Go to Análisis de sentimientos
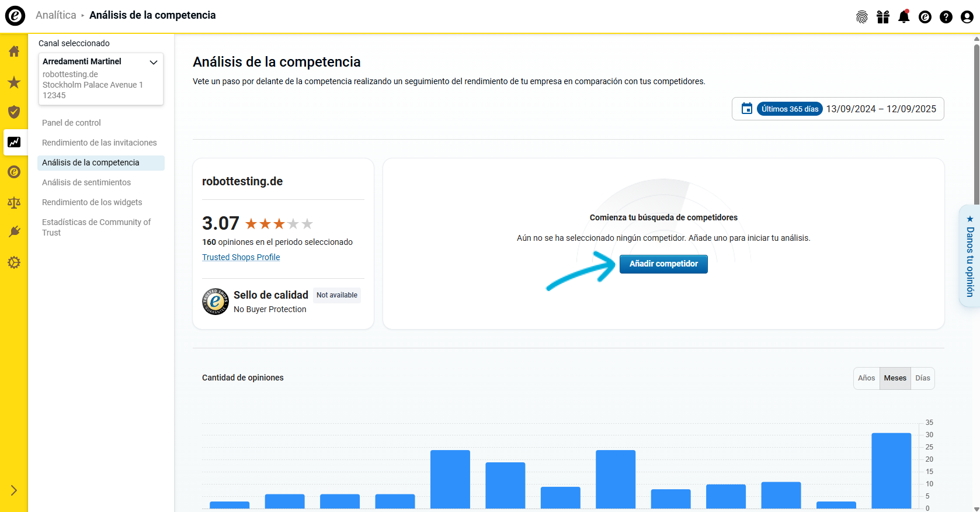This screenshot has height=512, width=980. coord(86,182)
